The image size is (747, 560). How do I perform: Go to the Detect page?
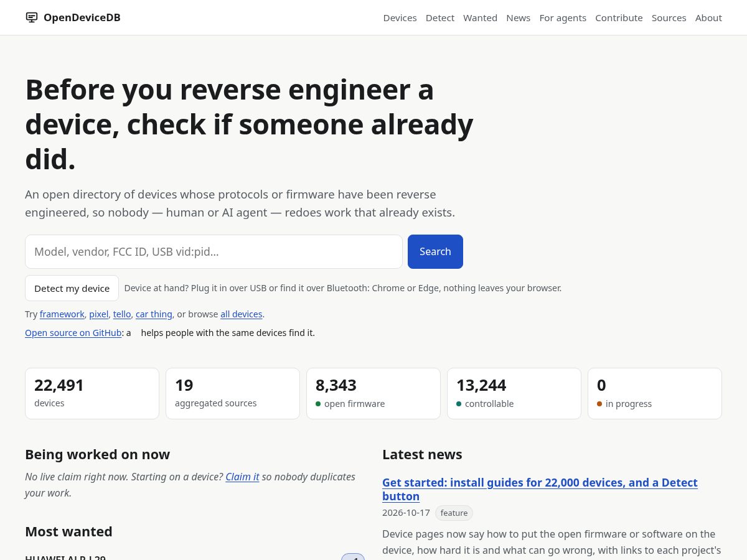(440, 17)
